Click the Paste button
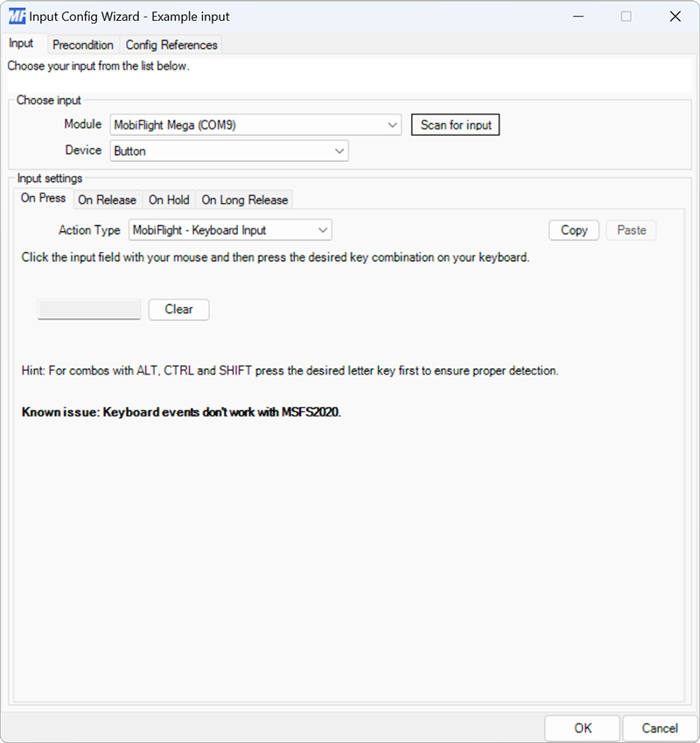The image size is (700, 743). tap(631, 229)
